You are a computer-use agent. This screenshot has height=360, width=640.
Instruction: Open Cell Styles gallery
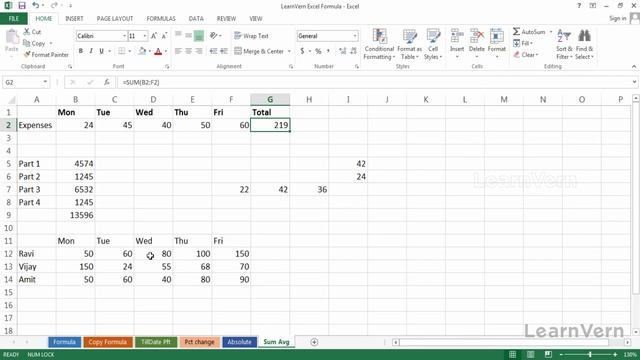pyautogui.click(x=433, y=44)
